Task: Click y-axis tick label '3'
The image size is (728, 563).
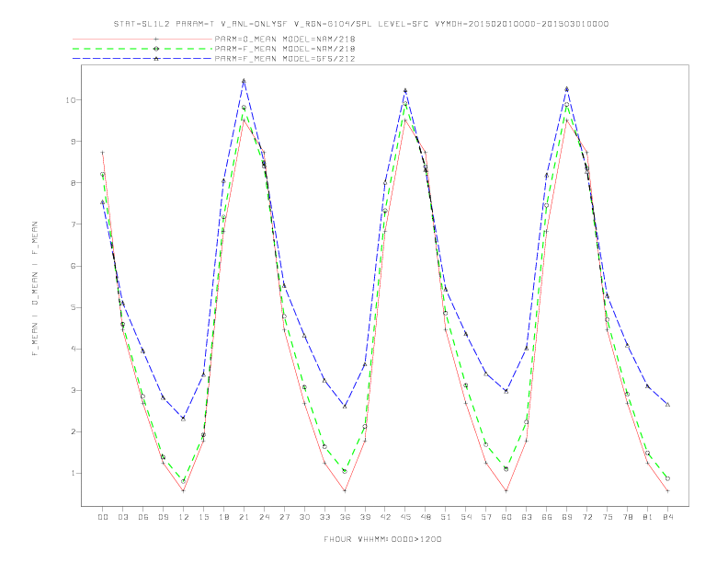Action: pyautogui.click(x=73, y=390)
